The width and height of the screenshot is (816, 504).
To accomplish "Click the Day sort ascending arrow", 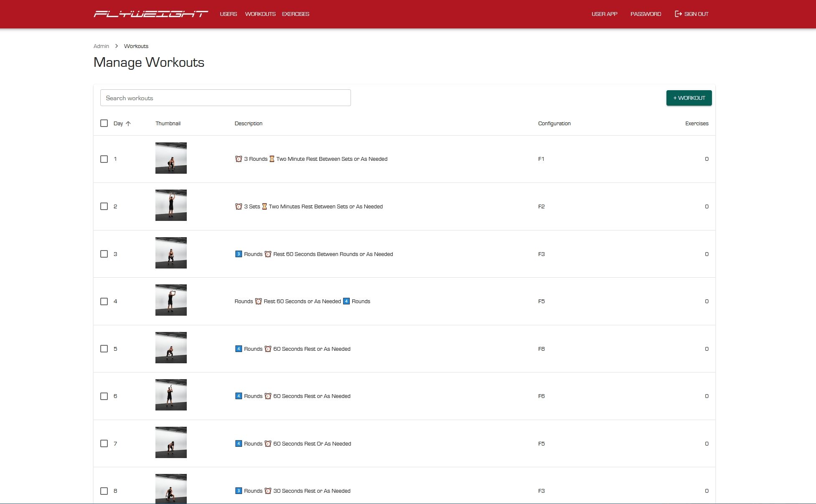I will coord(128,124).
